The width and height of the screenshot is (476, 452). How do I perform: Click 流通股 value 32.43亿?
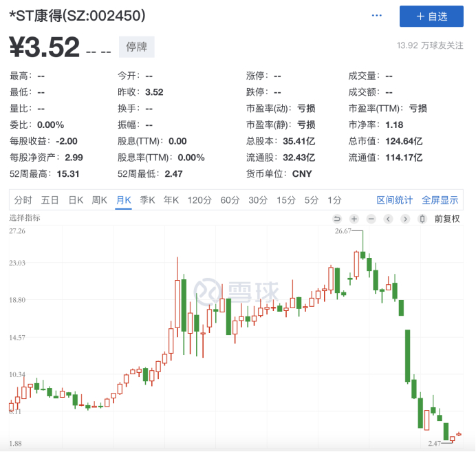pyautogui.click(x=299, y=158)
